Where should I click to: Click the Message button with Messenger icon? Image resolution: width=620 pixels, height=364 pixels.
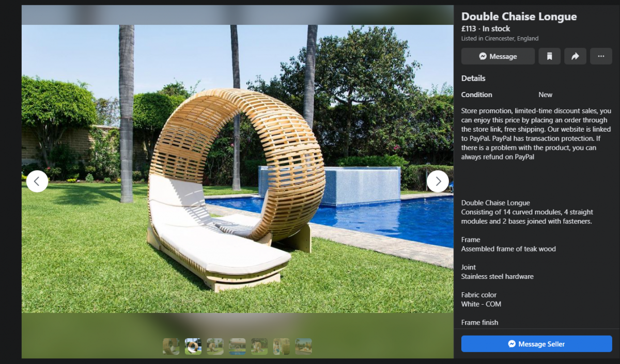498,56
